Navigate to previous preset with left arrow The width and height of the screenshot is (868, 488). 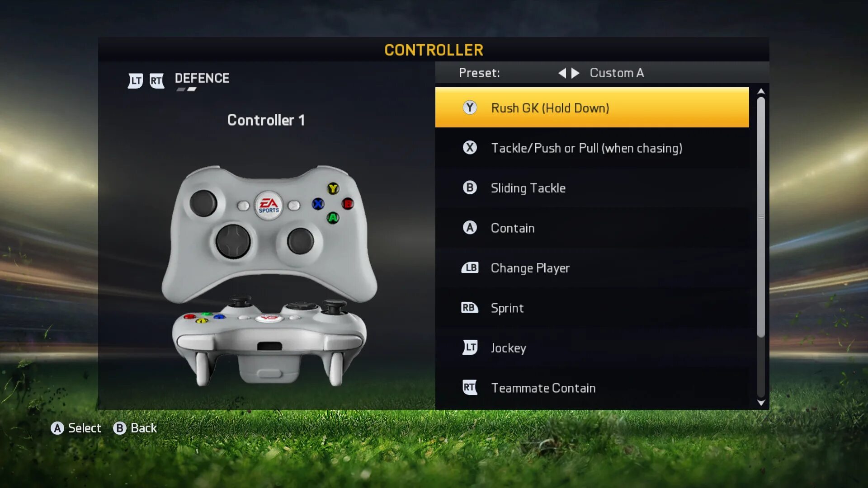[x=561, y=73]
